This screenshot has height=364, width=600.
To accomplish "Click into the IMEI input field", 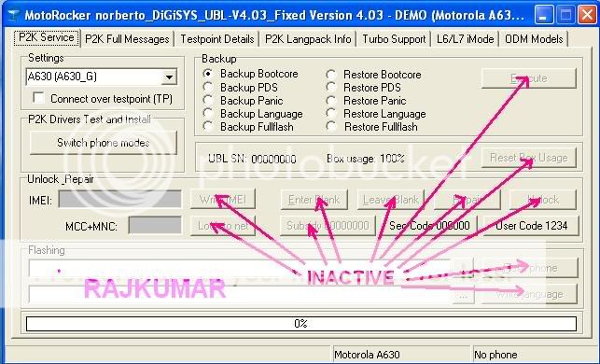I will point(119,199).
